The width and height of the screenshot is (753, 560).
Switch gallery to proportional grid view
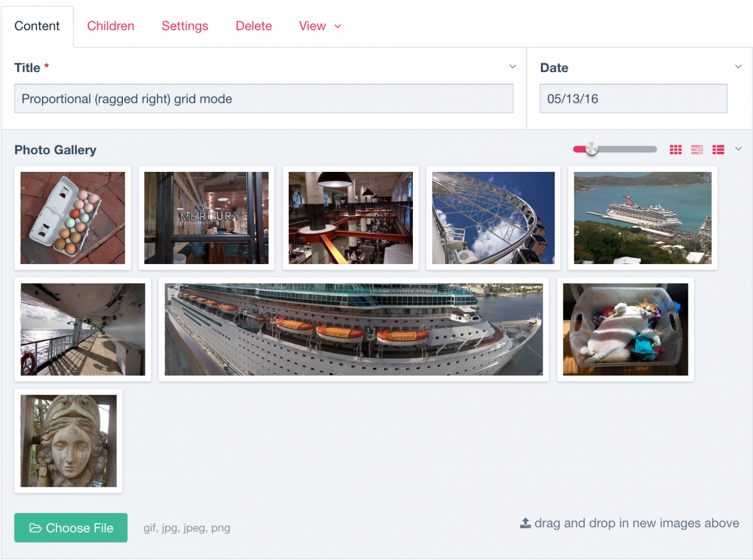[697, 149]
